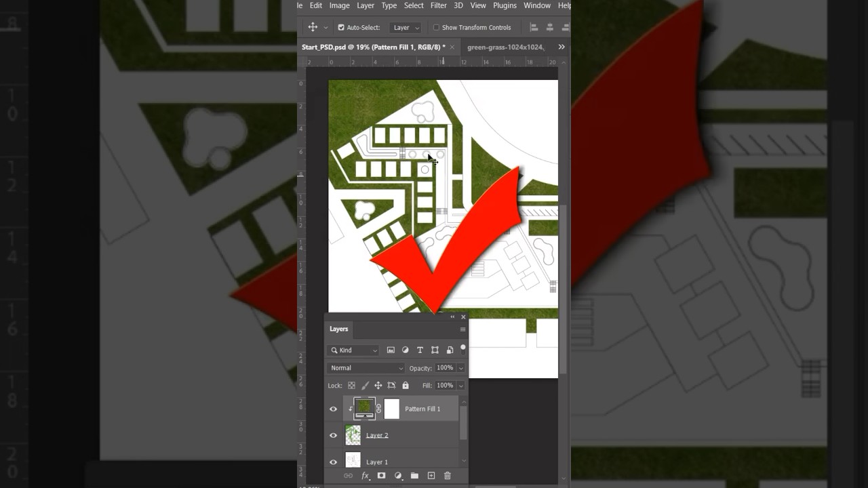
Task: Open the layer filter Kind dropdown
Action: tap(353, 350)
